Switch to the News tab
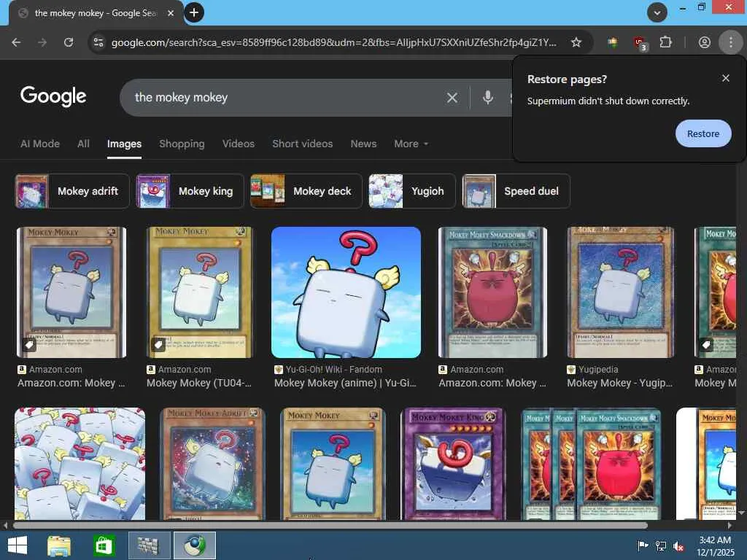Screen dimensions: 747x560 coord(363,144)
